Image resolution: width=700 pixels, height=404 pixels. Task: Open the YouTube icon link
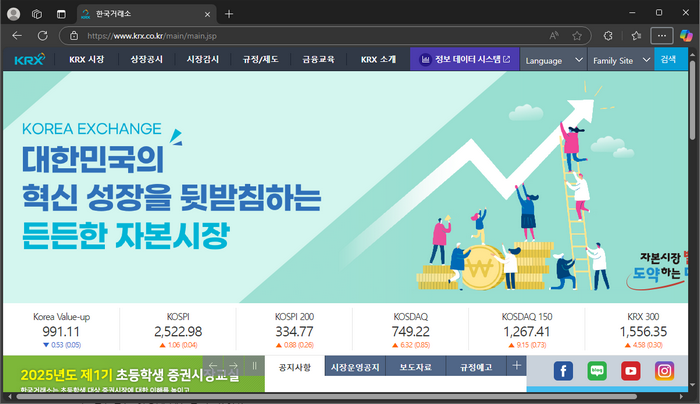point(631,371)
